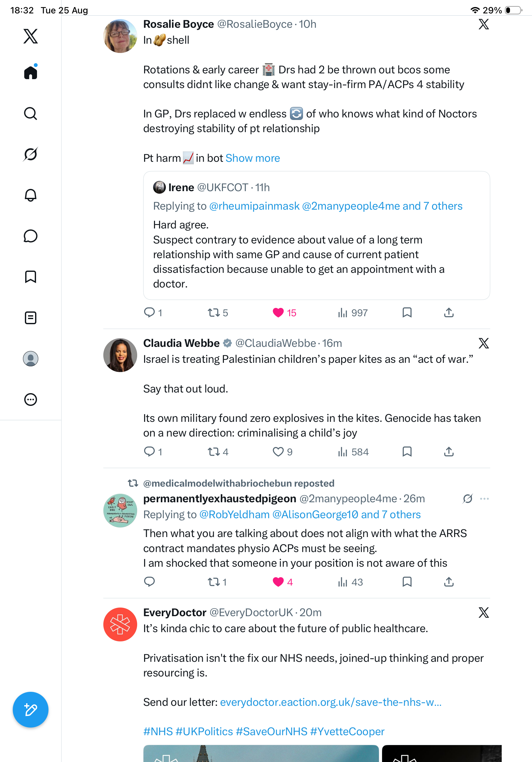Open the everydoctor.eaction.org.uk letter link

(331, 702)
